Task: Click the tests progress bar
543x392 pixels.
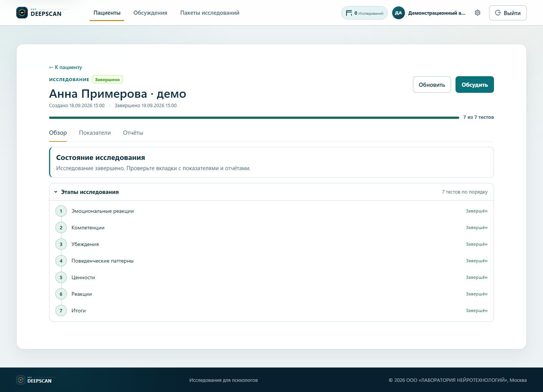Action: point(254,118)
